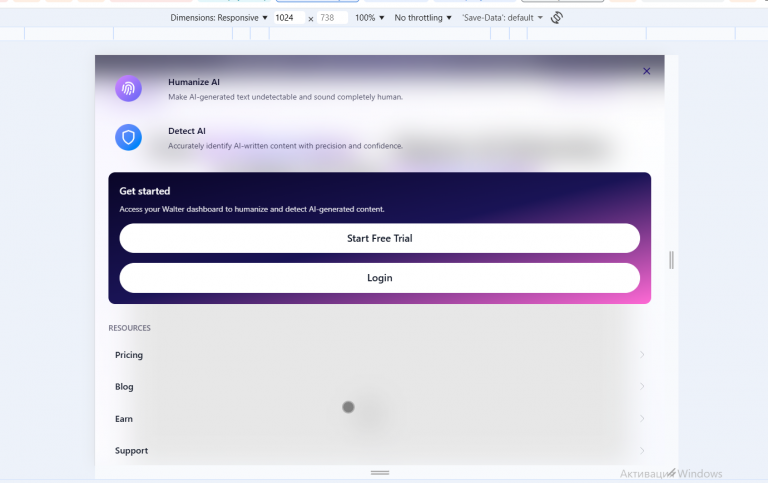Click the chevron arrow in the Pricing row
The width and height of the screenshot is (768, 483).
[x=642, y=355]
